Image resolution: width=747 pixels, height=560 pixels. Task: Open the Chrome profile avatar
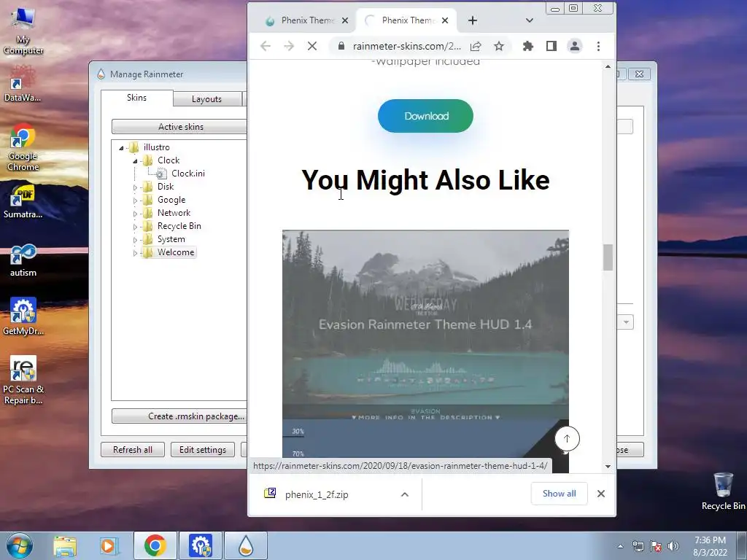tap(575, 46)
